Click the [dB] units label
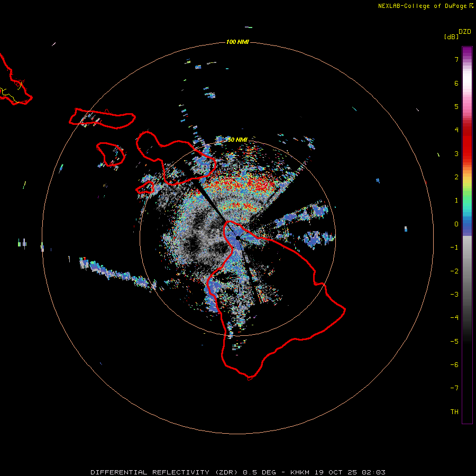The width and height of the screenshot is (476, 476). pos(451,36)
